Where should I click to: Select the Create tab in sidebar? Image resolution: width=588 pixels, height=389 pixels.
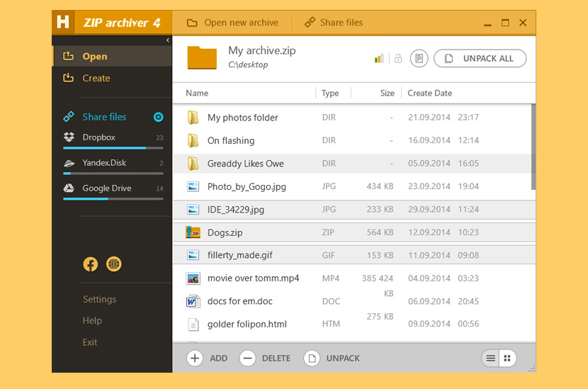(96, 78)
